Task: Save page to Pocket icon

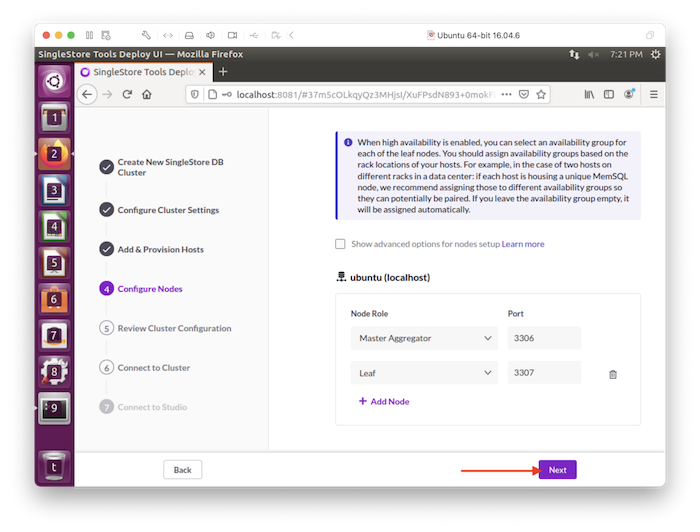Action: [x=524, y=95]
